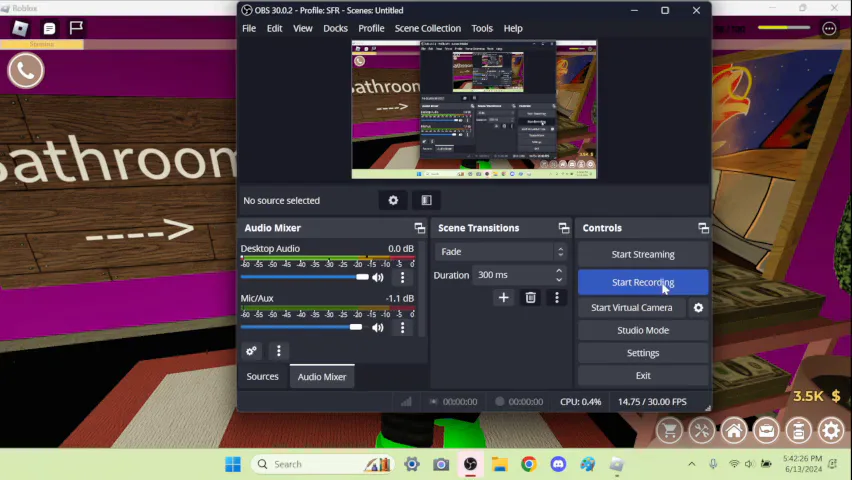Open the File menu

coord(249,28)
